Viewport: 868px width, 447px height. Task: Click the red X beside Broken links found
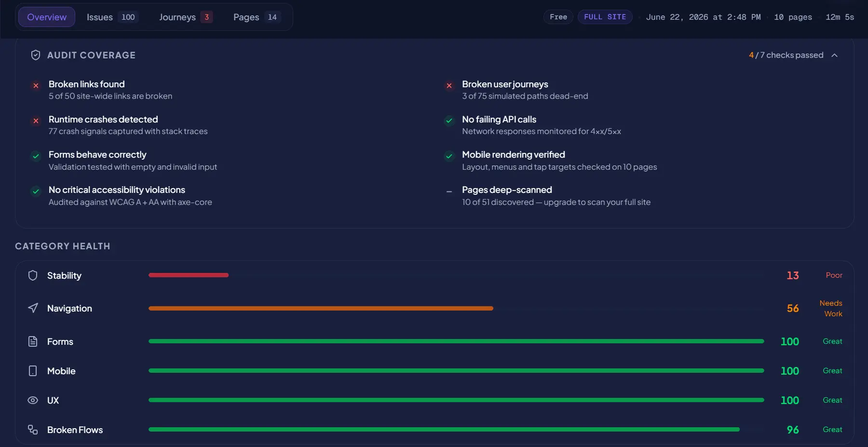tap(36, 85)
